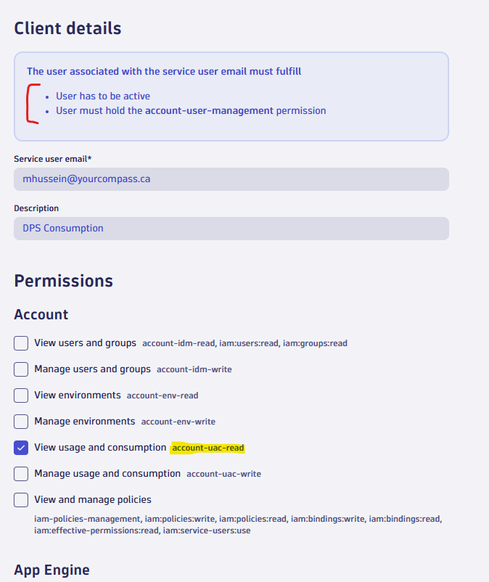489x582 pixels.
Task: Uncheck View usage and consumption
Action: 21,448
